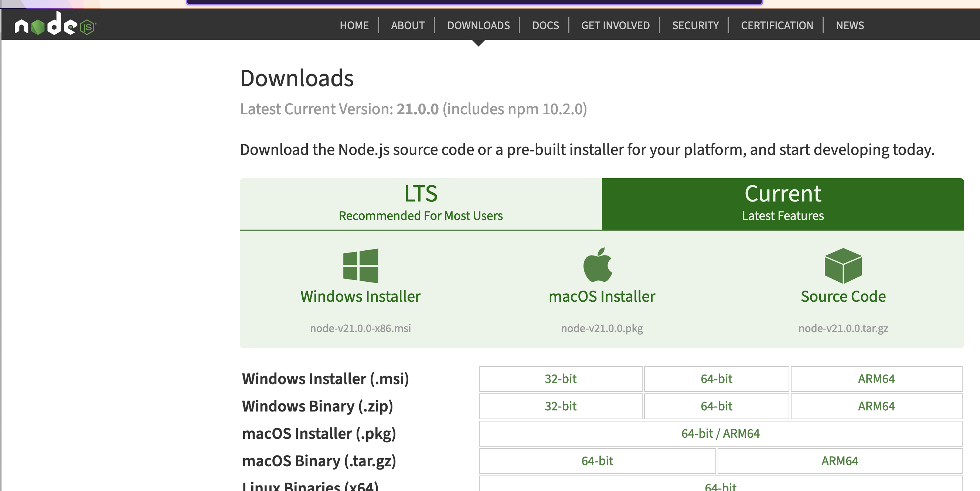
Task: Select 64-bit Windows Binary zip download
Action: [716, 406]
